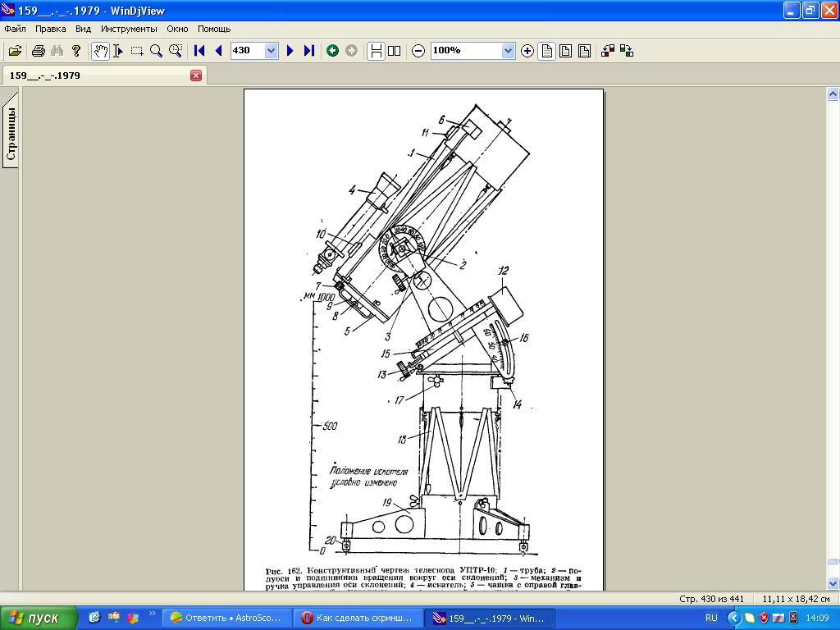The image size is (840, 630).
Task: Select the magnifying glass tool
Action: click(156, 51)
